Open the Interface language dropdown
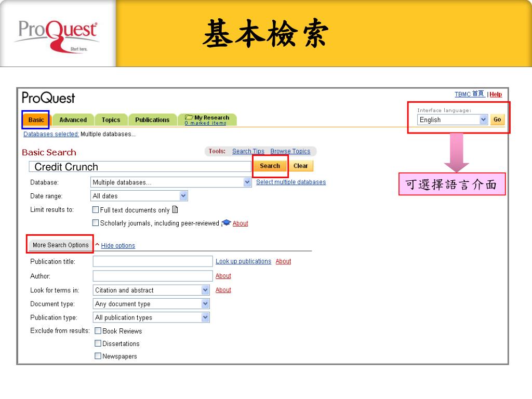This screenshot has height=399, width=532. (x=453, y=120)
